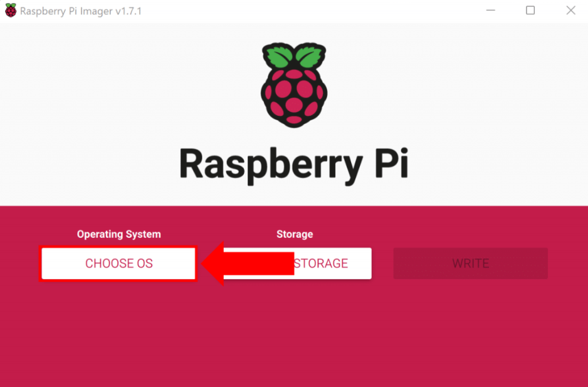This screenshot has height=387, width=588.
Task: Open the CHOOSE OS button
Action: 118,264
